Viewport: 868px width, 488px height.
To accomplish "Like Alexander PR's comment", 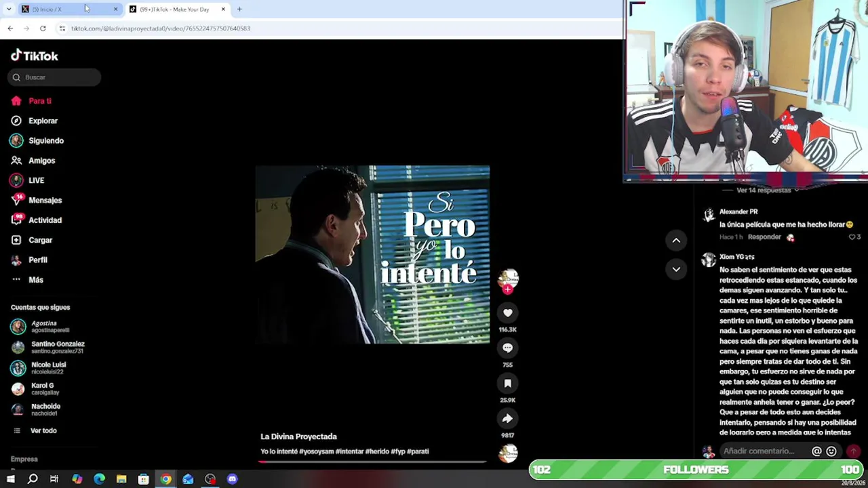I will 852,237.
